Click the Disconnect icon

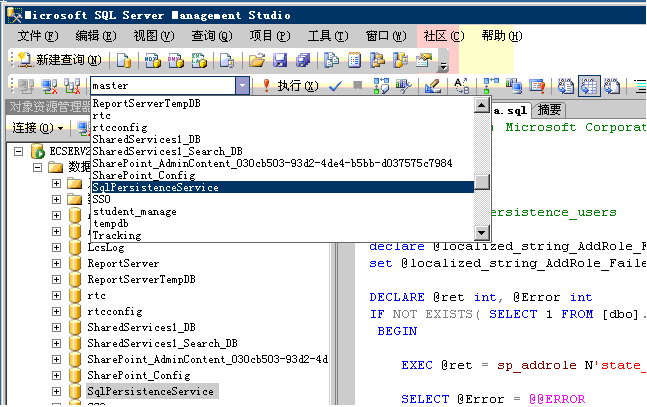(49, 86)
